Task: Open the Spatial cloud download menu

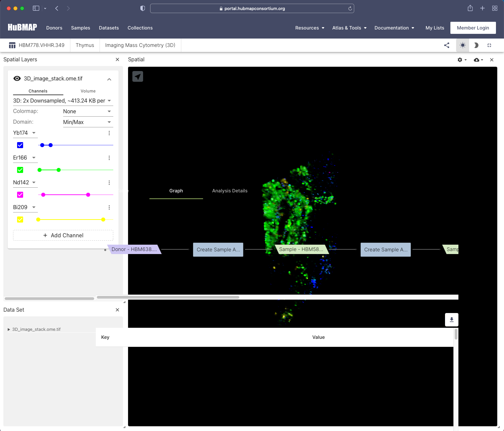Action: point(478,60)
